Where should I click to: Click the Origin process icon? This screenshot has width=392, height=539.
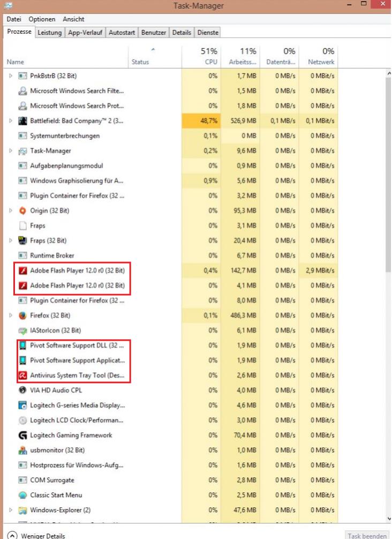click(x=22, y=211)
